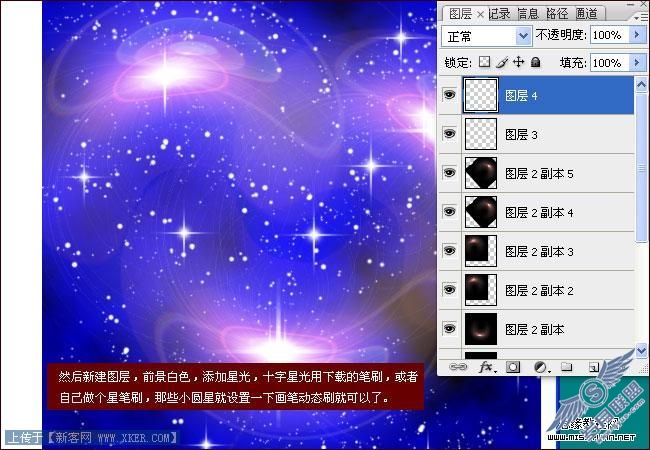650x450 pixels.
Task: Open the 不透明度 opacity slider arrow
Action: (x=637, y=35)
